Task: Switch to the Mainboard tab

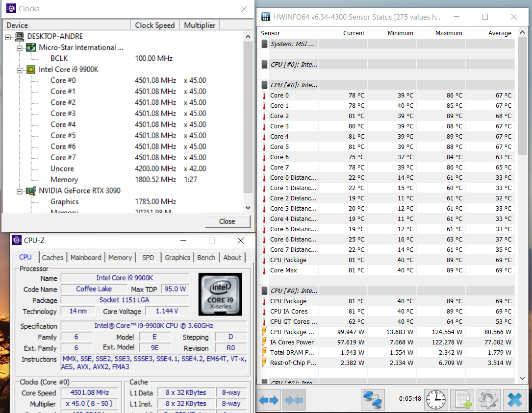Action: point(86,258)
